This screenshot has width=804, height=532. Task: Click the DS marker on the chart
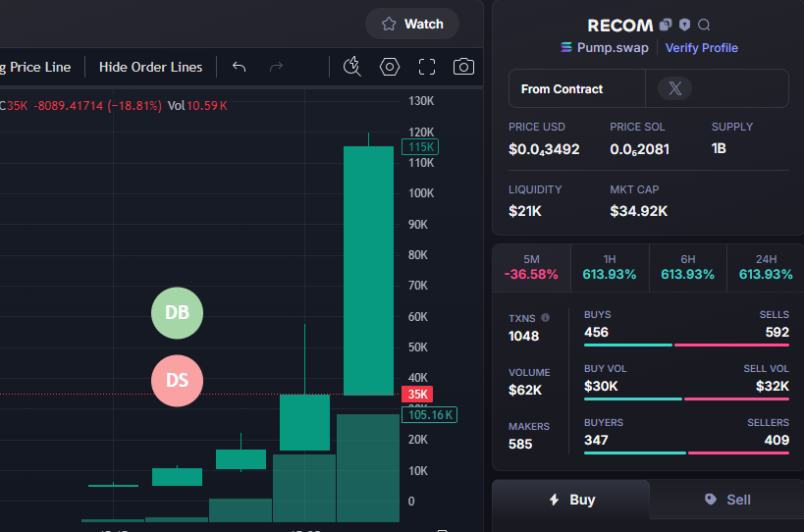click(x=177, y=381)
